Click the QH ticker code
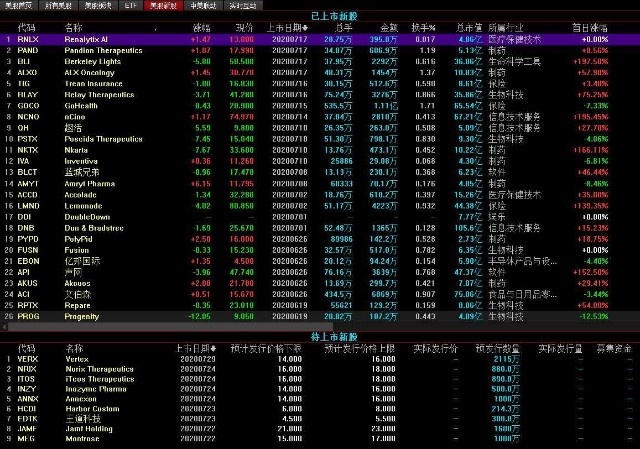This screenshot has width=640, height=449. point(23,128)
